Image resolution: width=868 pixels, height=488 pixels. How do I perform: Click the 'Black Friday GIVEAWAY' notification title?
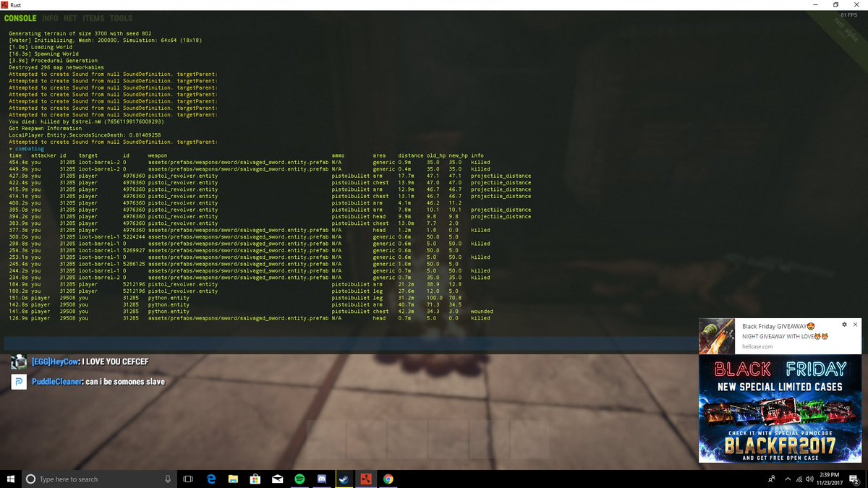(779, 327)
